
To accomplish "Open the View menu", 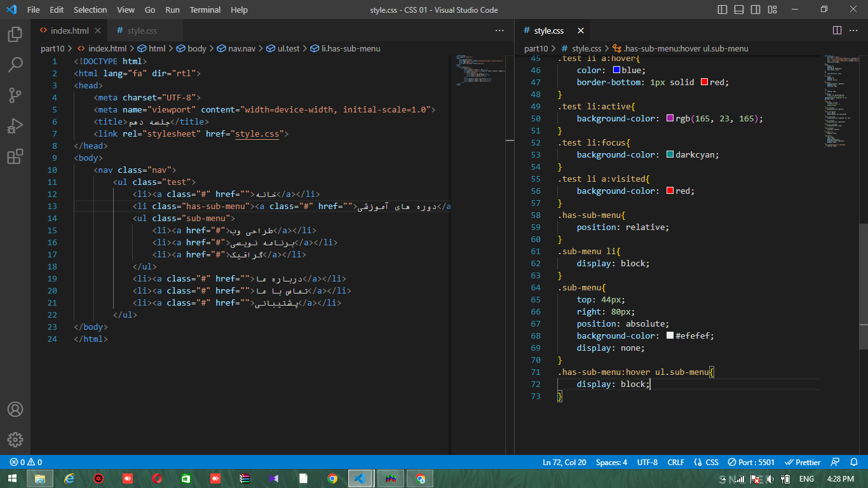I will (x=126, y=10).
